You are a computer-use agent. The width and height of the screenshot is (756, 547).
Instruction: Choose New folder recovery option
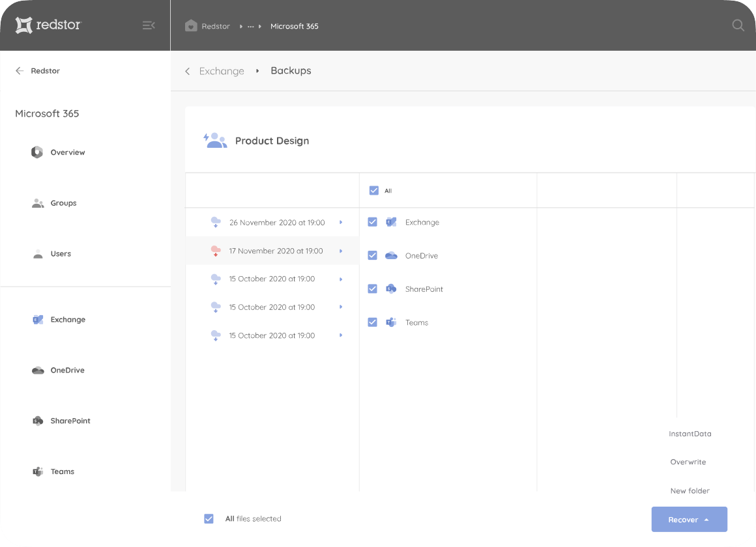[690, 490]
